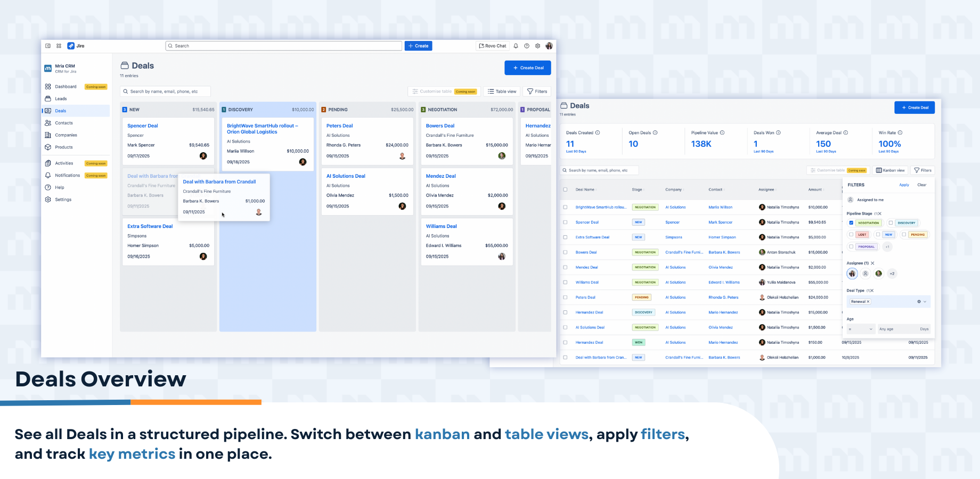This screenshot has width=980, height=479.
Task: Tick the Spencer Deal table row checkbox
Action: pos(565,222)
